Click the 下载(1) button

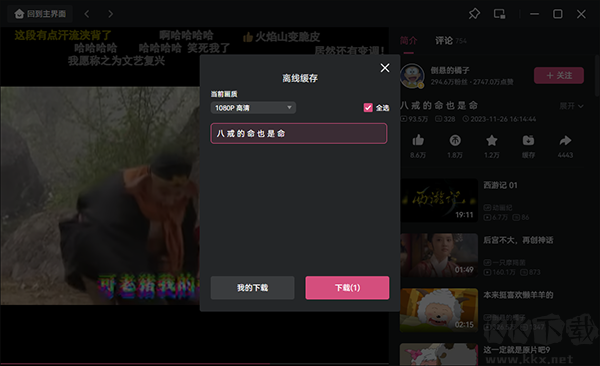pos(347,288)
